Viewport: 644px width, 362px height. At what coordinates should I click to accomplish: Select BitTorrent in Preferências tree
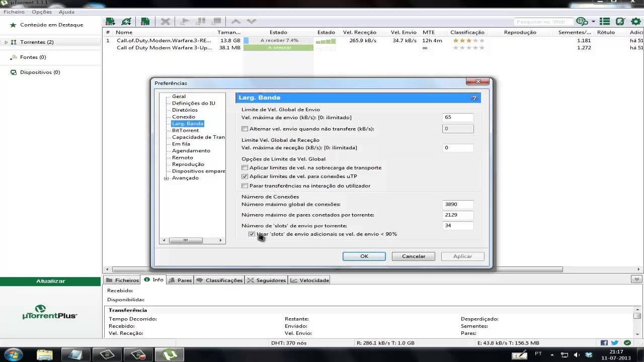pos(185,130)
